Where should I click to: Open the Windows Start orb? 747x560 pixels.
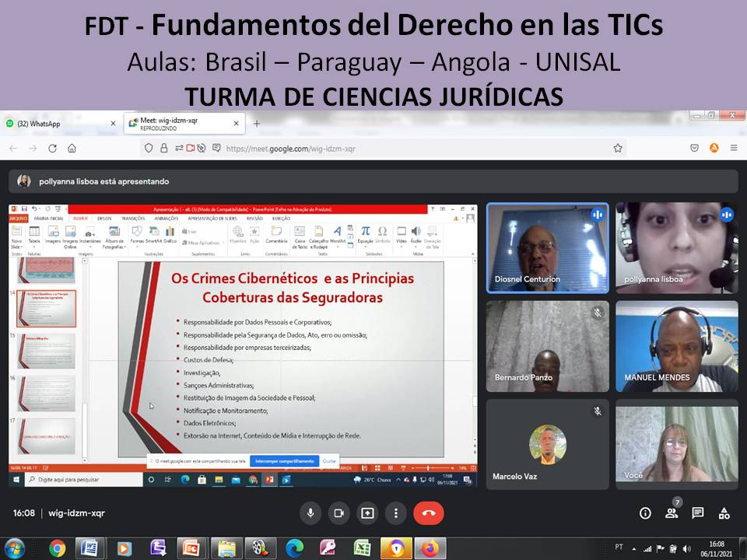click(14, 548)
